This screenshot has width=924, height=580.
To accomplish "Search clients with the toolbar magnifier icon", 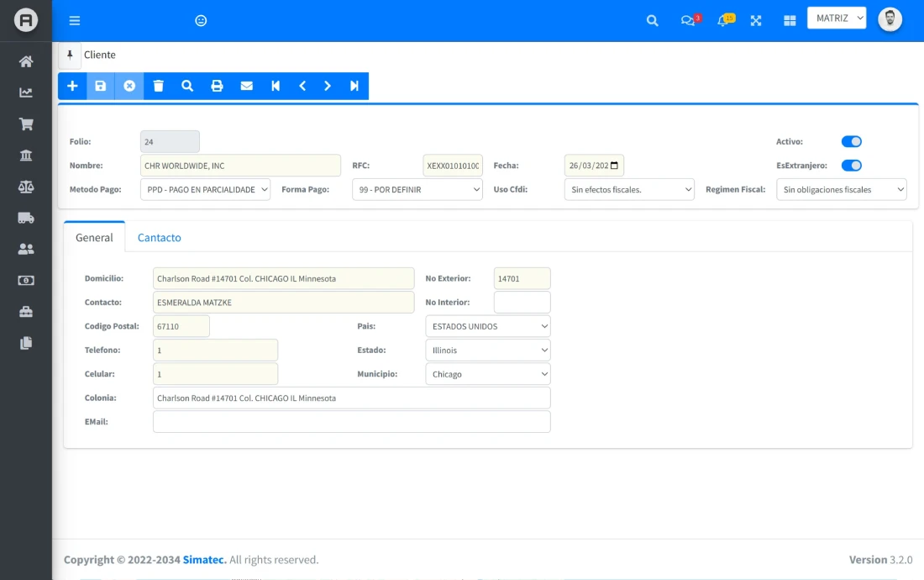I will pyautogui.click(x=187, y=86).
